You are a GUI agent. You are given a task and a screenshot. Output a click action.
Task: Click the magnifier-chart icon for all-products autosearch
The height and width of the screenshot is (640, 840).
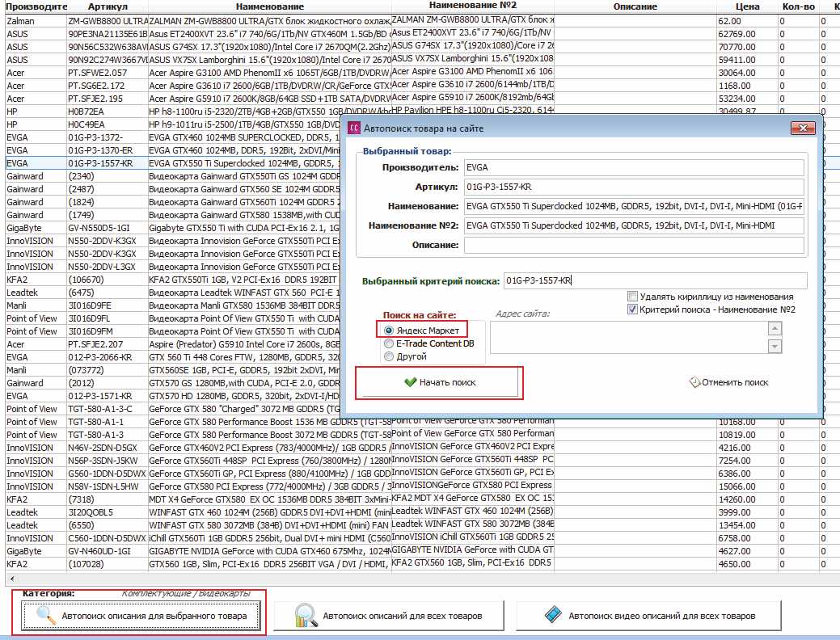[x=306, y=616]
